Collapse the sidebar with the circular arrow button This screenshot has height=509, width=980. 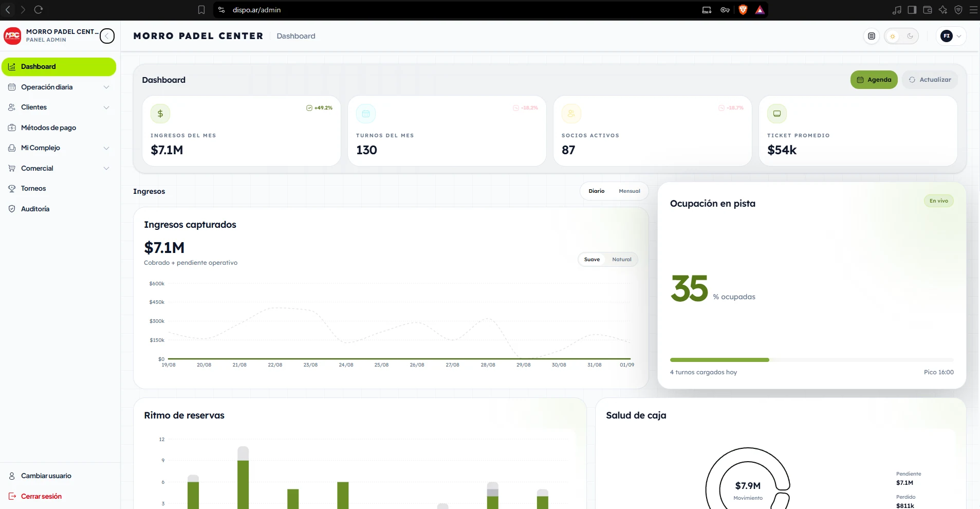[107, 36]
